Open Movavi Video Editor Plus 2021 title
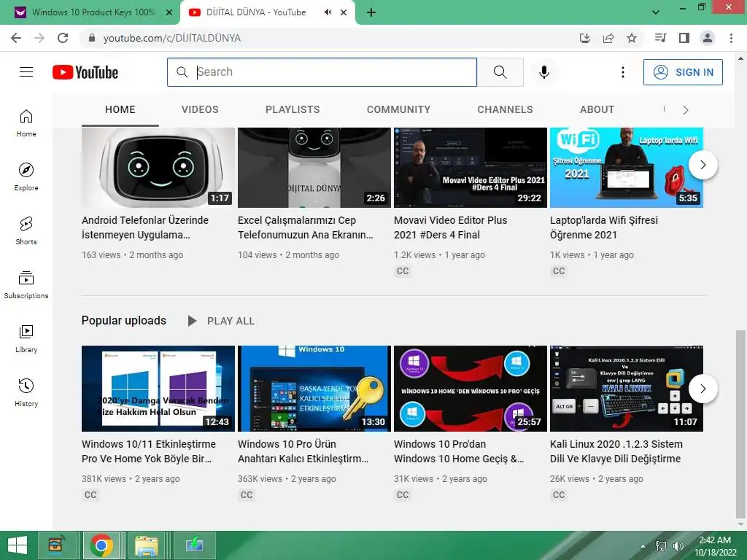Screen dimensions: 747x560 click(451, 227)
